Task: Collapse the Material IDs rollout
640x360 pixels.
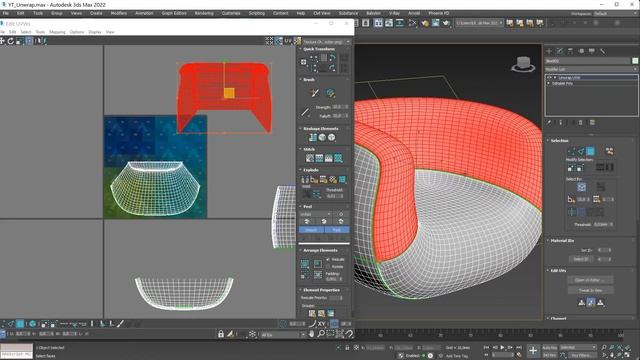Action: point(562,241)
